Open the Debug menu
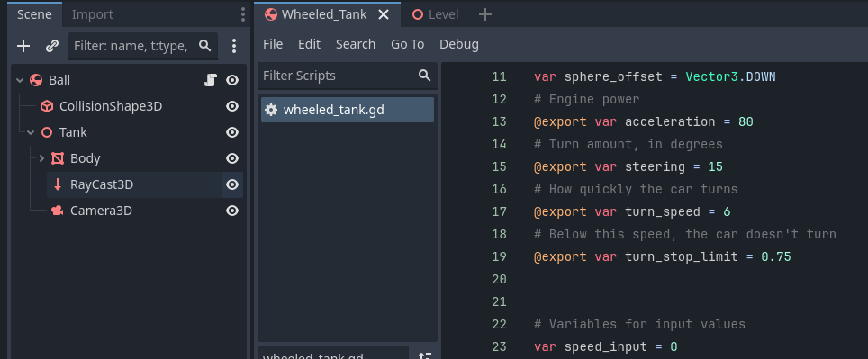Viewport: 868px width, 359px height. pos(459,44)
